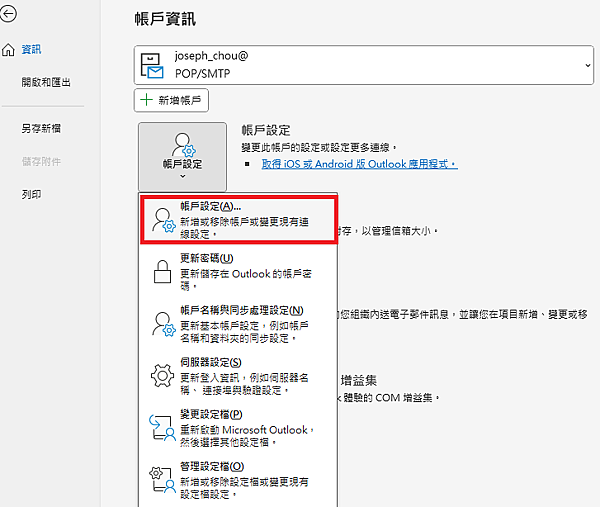Click the gear icon for 伺服器設定
The width and height of the screenshot is (600, 507).
point(162,376)
